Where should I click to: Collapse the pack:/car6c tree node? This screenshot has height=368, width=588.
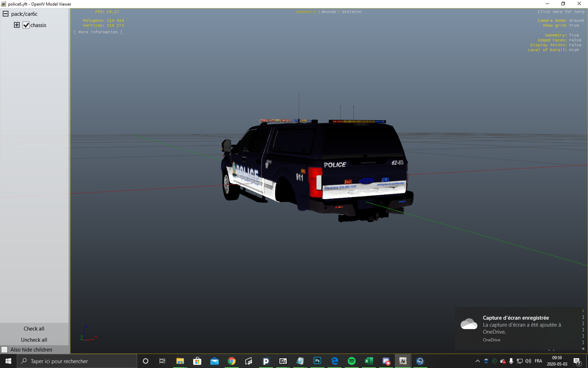pyautogui.click(x=6, y=14)
